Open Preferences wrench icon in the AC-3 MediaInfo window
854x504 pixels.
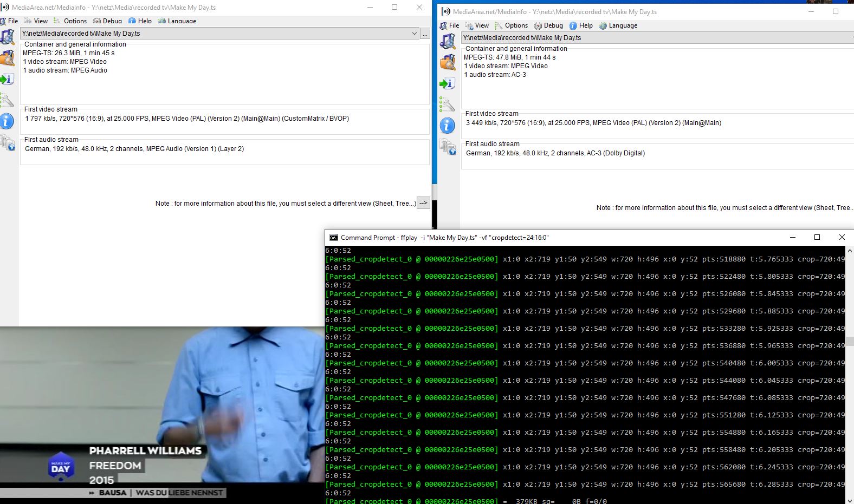click(447, 104)
